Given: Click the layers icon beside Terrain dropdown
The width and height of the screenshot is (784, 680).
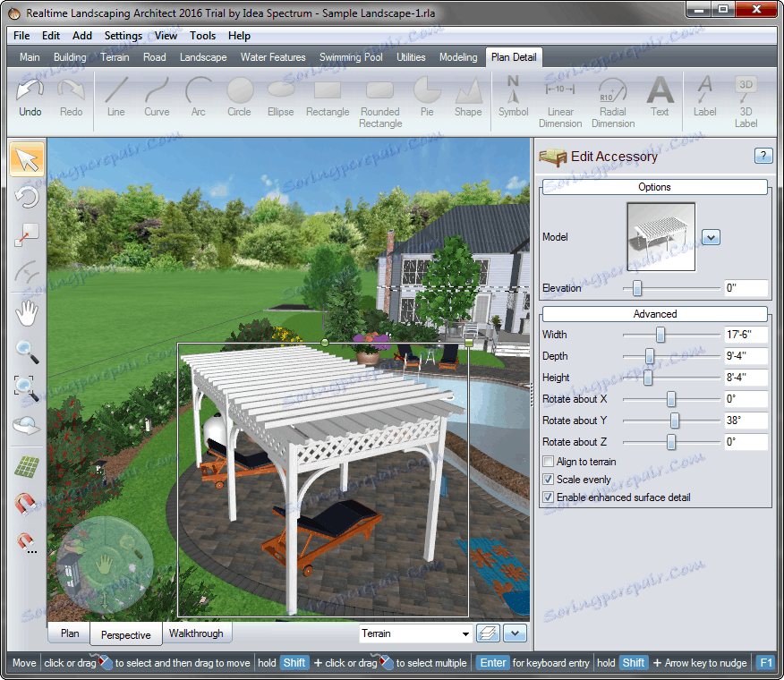Looking at the screenshot, I should coord(488,633).
